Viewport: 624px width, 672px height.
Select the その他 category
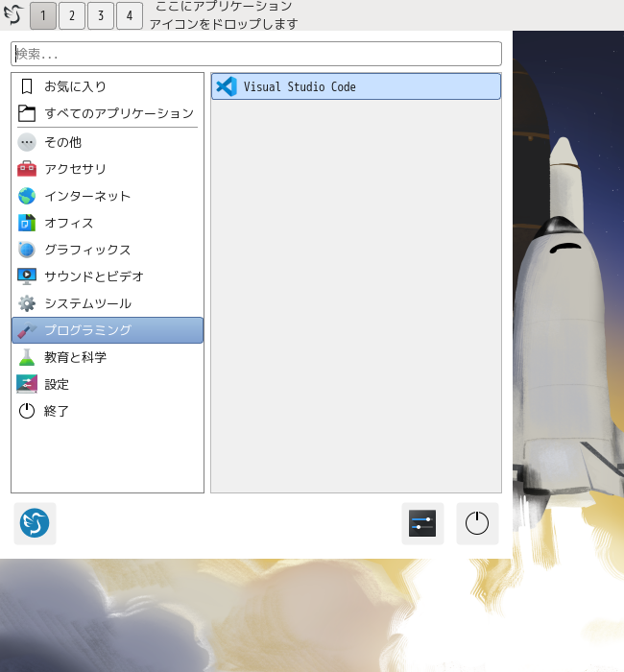click(108, 142)
